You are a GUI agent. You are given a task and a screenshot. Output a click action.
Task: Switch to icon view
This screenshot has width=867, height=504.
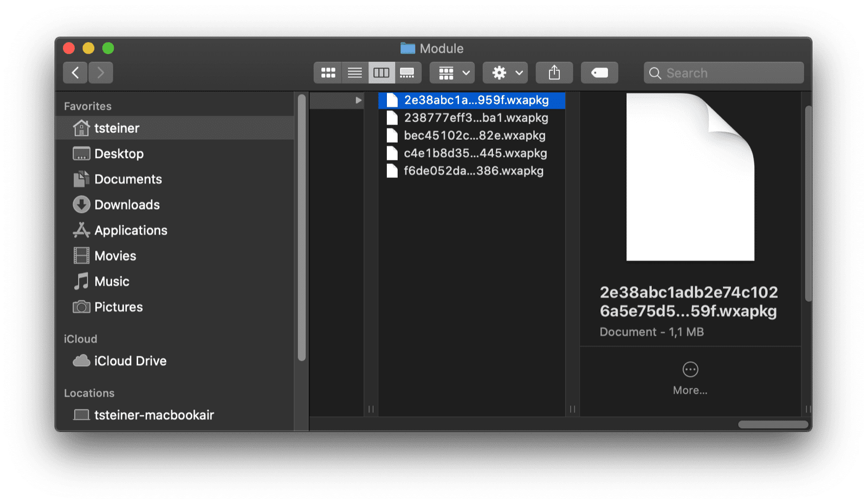point(328,72)
